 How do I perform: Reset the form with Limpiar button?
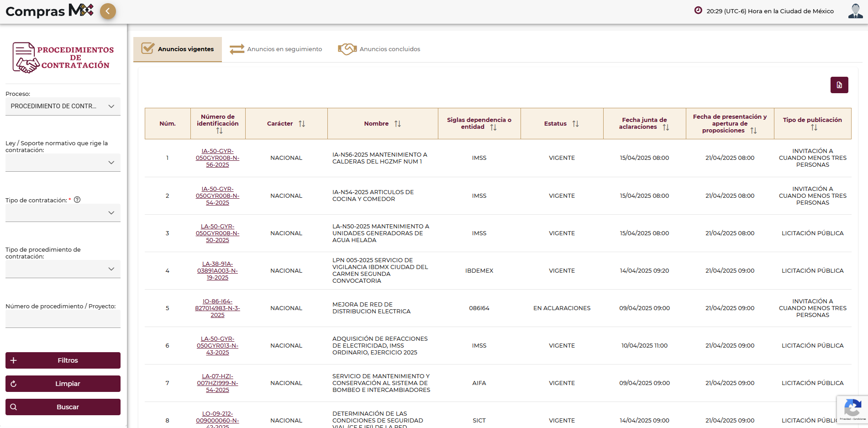(63, 384)
